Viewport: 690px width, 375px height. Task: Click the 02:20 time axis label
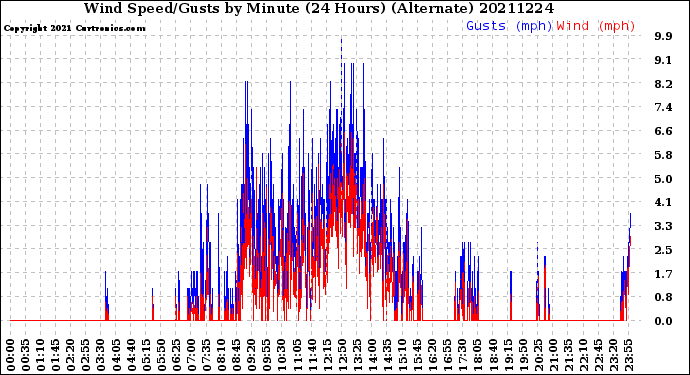pyautogui.click(x=71, y=355)
